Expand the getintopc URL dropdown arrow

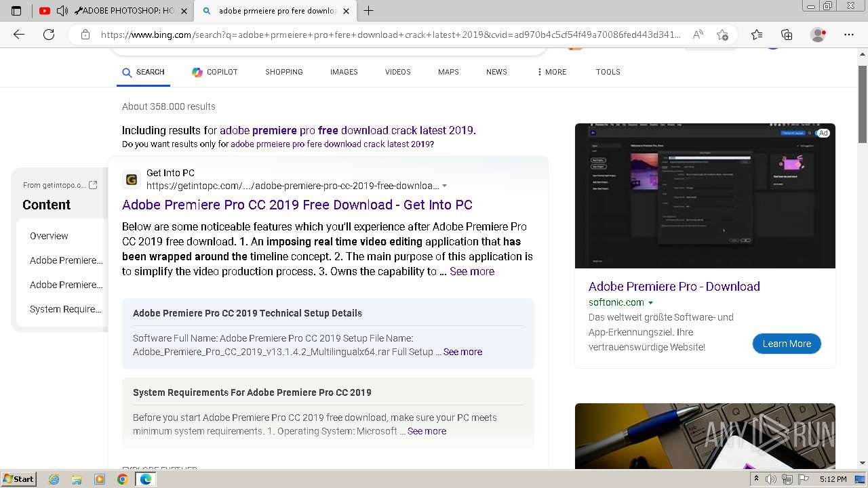tap(444, 186)
